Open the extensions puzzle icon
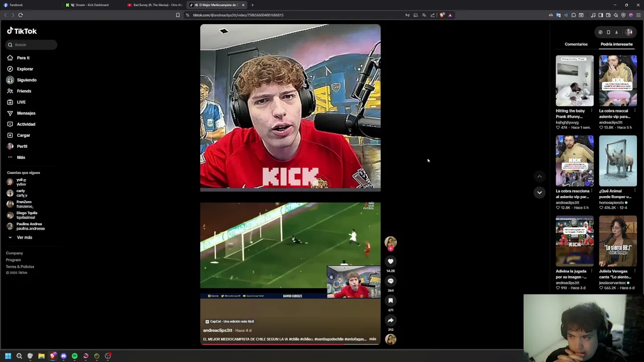 [x=574, y=15]
